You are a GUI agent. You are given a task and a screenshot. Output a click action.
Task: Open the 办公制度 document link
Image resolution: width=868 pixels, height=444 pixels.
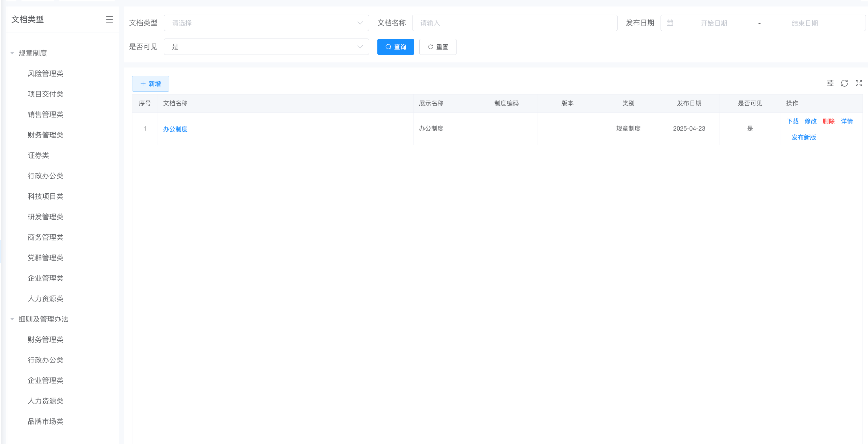(x=175, y=129)
